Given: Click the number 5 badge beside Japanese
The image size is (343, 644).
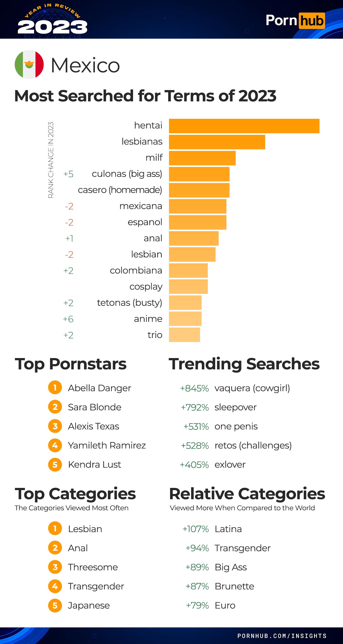Looking at the screenshot, I should pos(55,605).
